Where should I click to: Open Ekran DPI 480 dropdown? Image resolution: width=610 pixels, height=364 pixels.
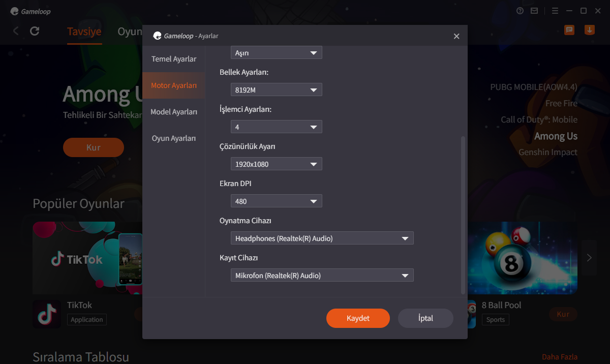[x=276, y=201]
